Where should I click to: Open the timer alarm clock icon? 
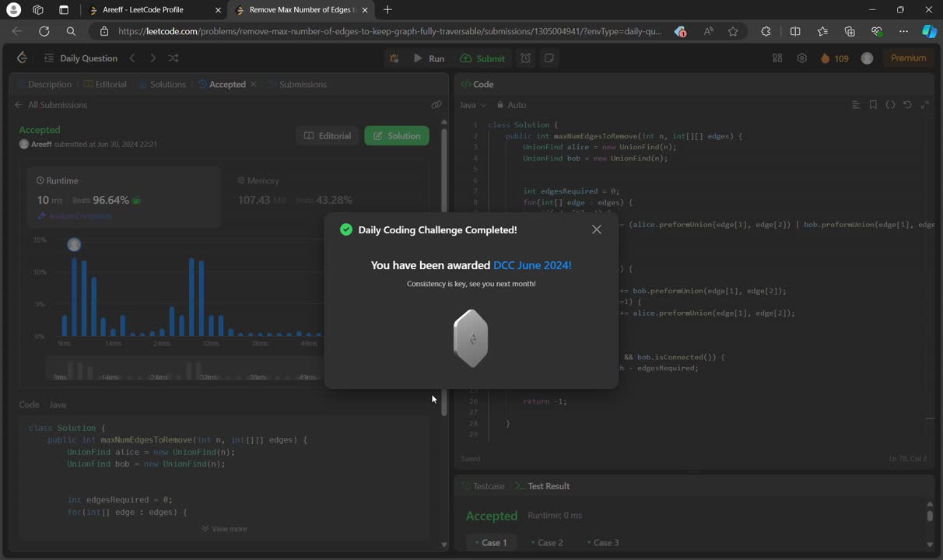point(526,58)
